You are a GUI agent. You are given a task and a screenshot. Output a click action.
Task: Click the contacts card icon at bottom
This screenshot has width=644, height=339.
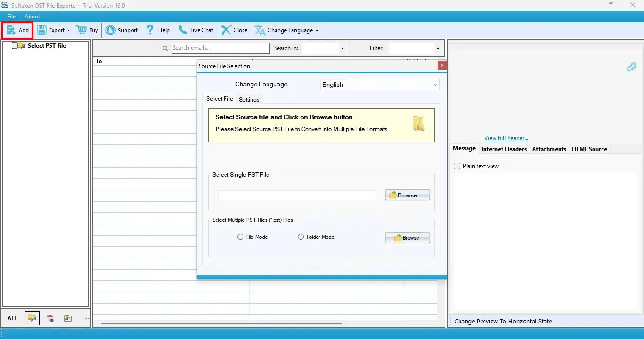click(68, 318)
